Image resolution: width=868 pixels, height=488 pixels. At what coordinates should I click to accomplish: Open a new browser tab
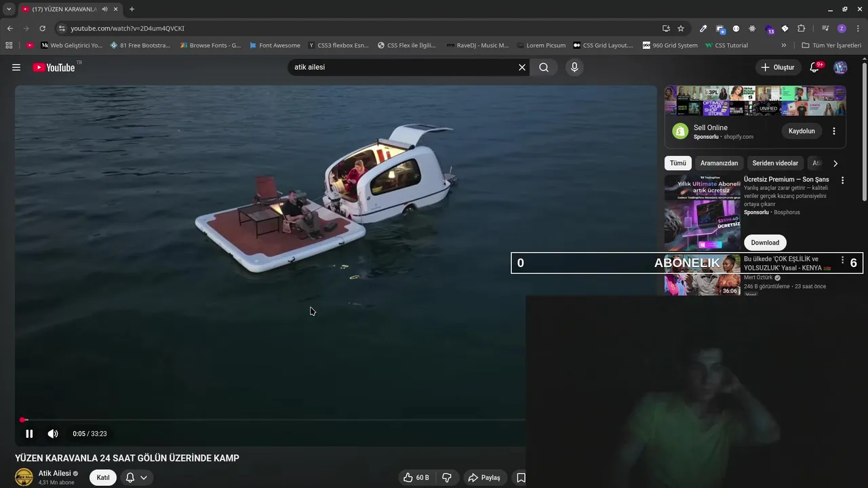(132, 9)
